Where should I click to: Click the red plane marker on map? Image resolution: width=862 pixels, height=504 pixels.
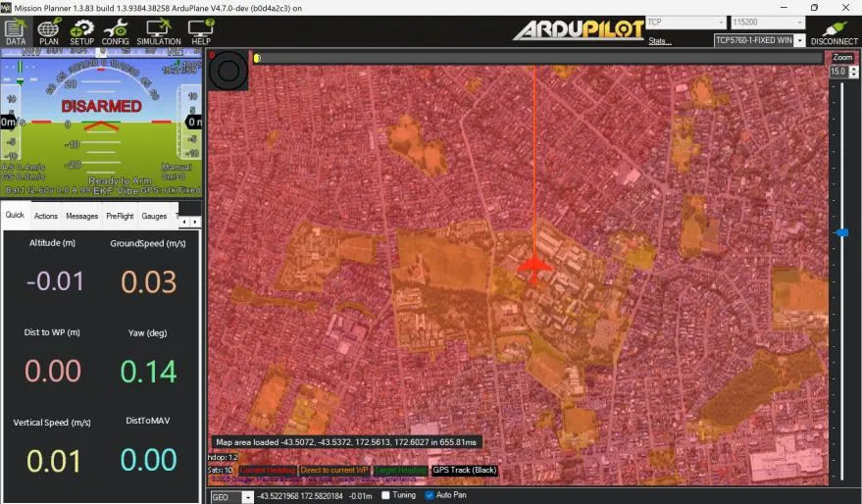click(533, 268)
